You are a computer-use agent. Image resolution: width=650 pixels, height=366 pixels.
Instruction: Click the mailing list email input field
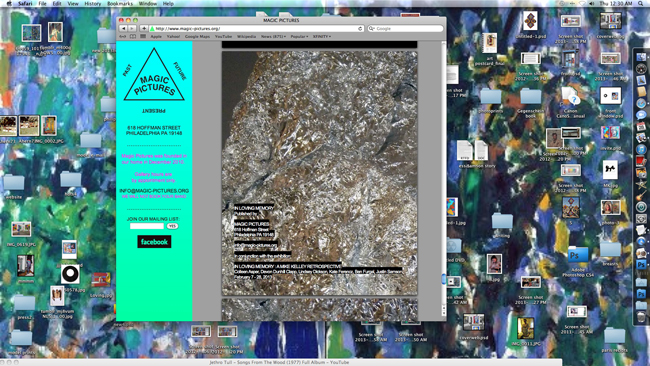click(147, 226)
